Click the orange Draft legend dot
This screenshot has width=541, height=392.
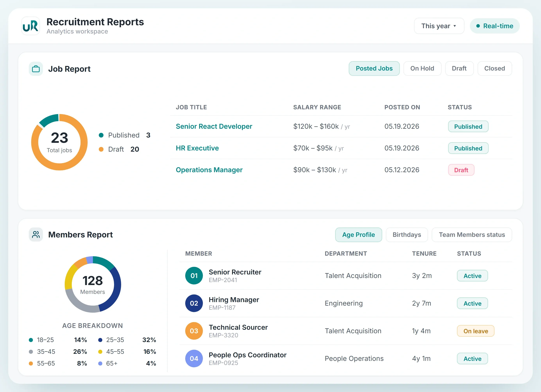pos(101,149)
